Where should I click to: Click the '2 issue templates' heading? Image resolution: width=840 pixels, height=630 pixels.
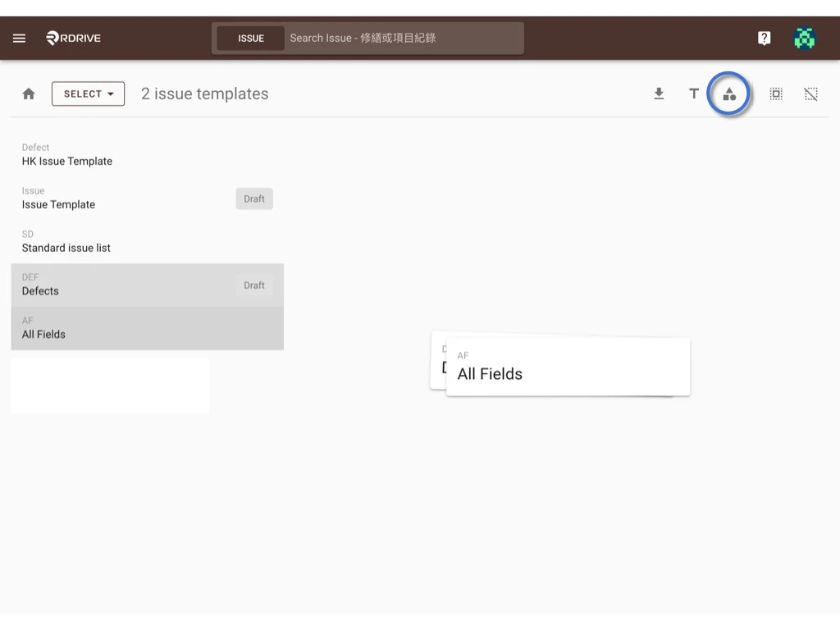click(204, 94)
